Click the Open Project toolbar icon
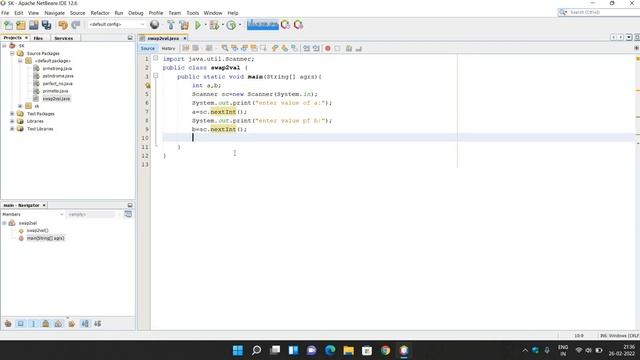The height and width of the screenshot is (360, 640). point(33,25)
